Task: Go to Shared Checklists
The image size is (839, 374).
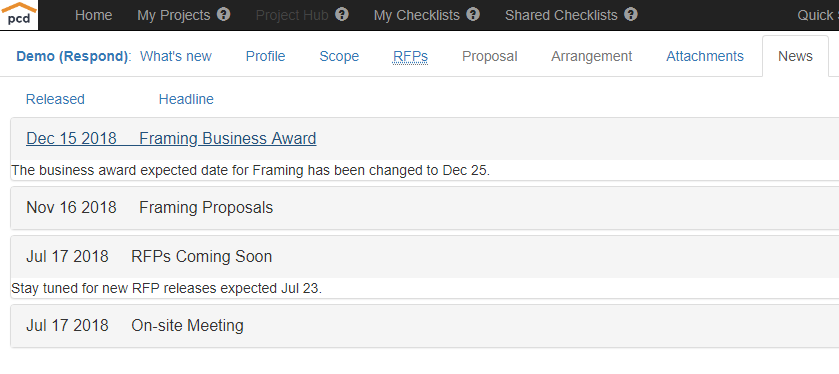Action: [x=561, y=16]
